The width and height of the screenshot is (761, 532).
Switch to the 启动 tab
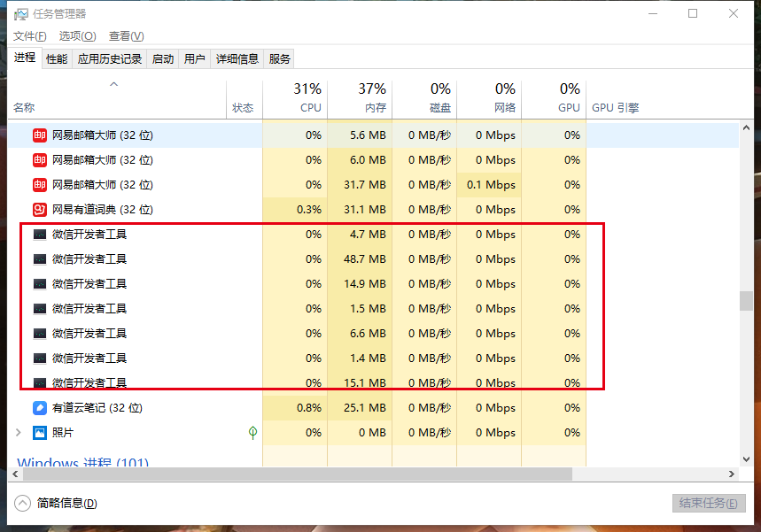[x=163, y=59]
